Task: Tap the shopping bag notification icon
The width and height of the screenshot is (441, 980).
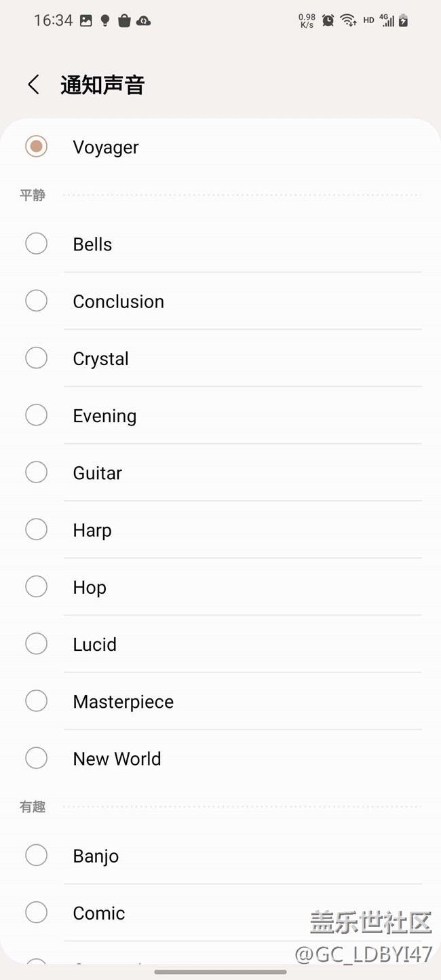Action: point(124,20)
